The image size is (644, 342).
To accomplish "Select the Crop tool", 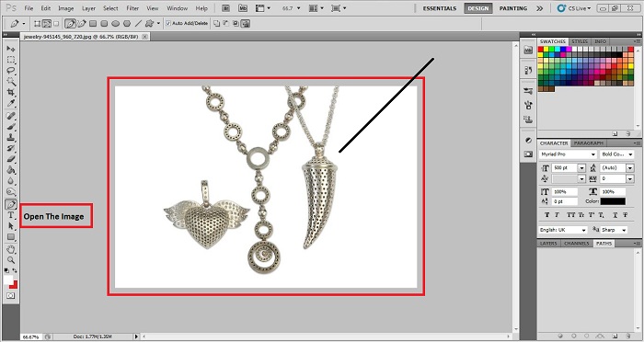I will click(11, 92).
